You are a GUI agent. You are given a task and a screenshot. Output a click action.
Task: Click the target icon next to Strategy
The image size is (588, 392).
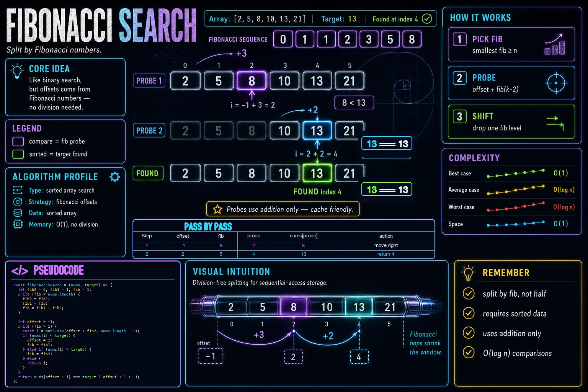click(x=18, y=202)
